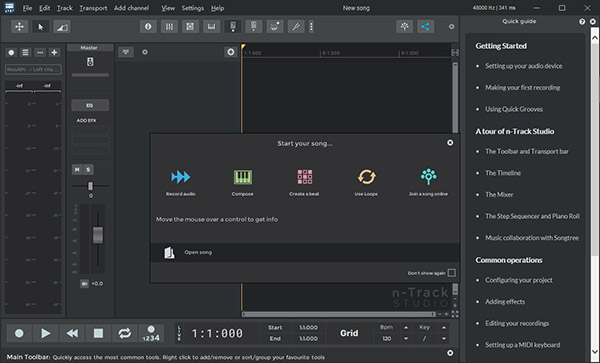The image size is (600, 363).
Task: Click the Compose piano icon
Action: tap(243, 177)
